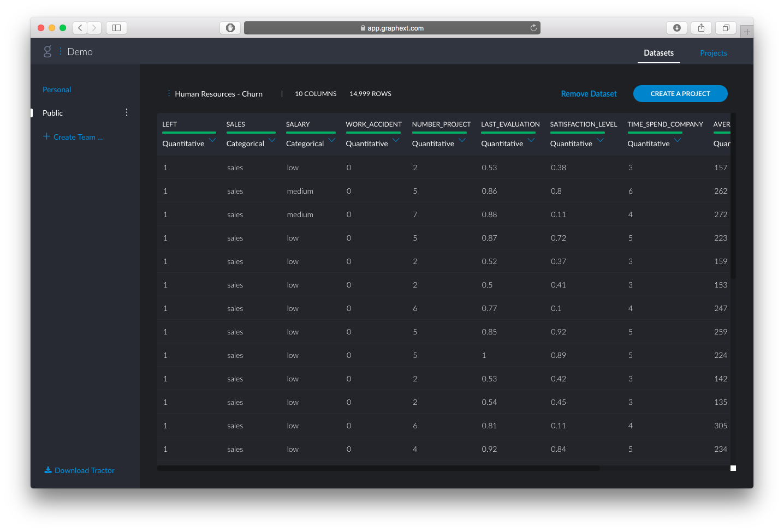The height and width of the screenshot is (532, 784).
Task: Click the Graphext logo icon
Action: coord(47,51)
